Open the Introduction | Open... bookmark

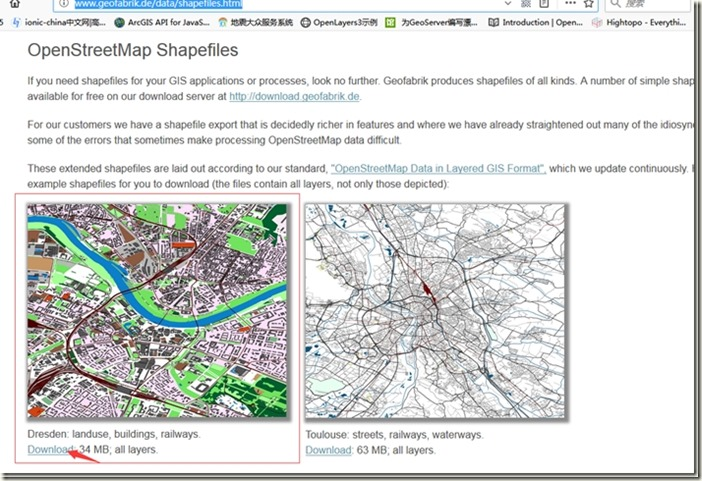pyautogui.click(x=535, y=22)
